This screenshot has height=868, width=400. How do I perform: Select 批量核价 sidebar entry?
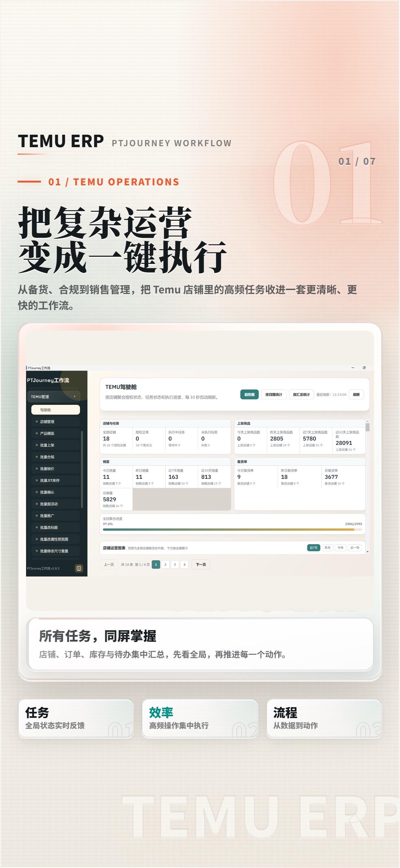56,469
